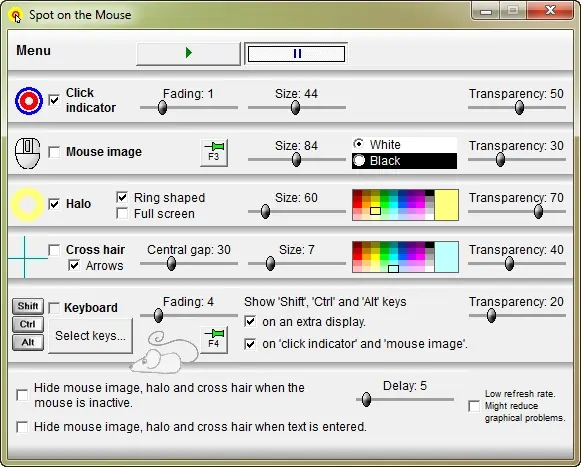Click the yellow halo color preview swatch
This screenshot has height=467, width=581.
coord(446,205)
